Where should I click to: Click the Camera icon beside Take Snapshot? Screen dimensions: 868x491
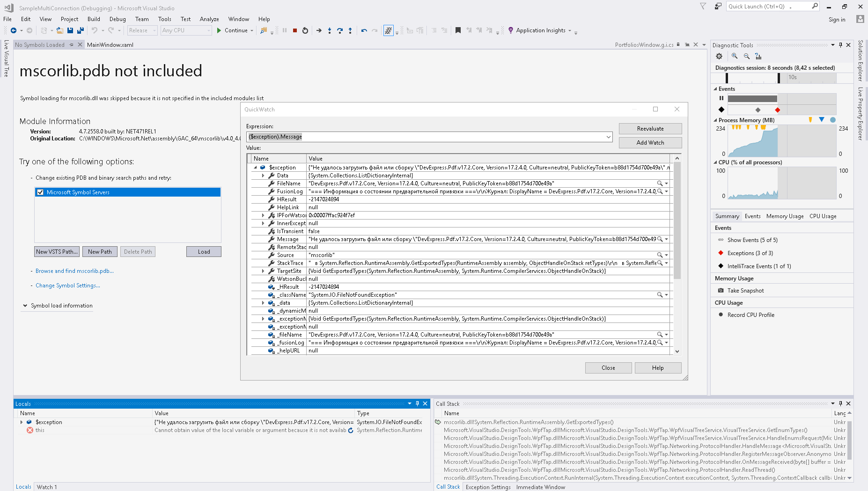click(721, 291)
